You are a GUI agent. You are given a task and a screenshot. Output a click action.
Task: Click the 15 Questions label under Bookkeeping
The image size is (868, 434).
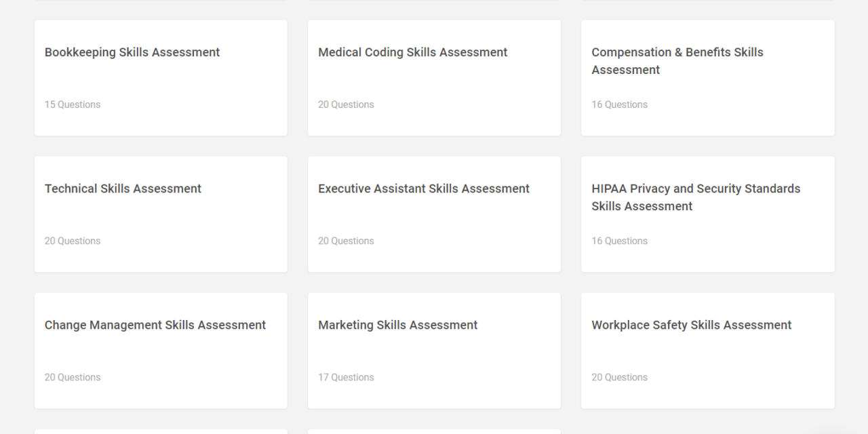click(72, 104)
